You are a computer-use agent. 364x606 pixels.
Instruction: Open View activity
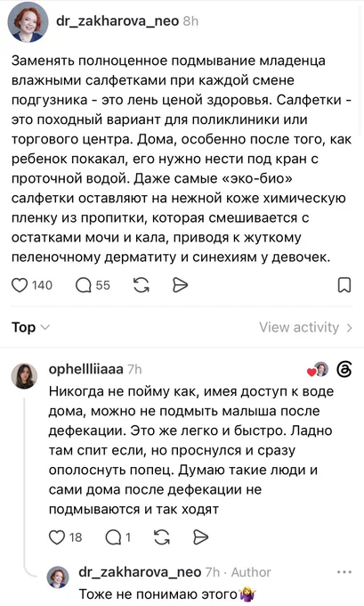(x=306, y=327)
